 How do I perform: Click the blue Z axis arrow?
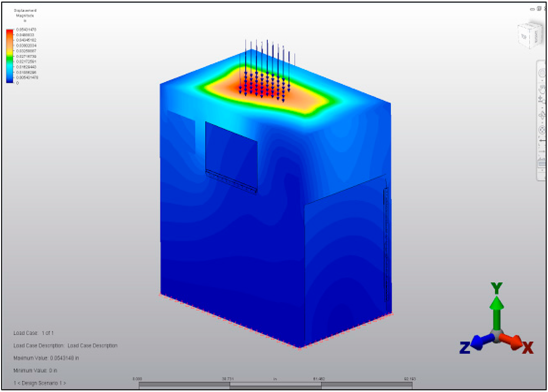point(479,341)
